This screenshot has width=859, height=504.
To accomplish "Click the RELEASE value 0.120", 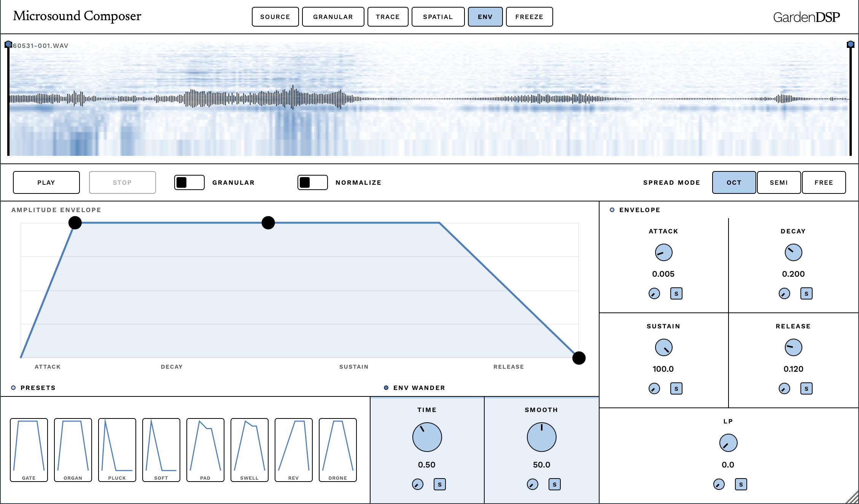I will click(794, 369).
